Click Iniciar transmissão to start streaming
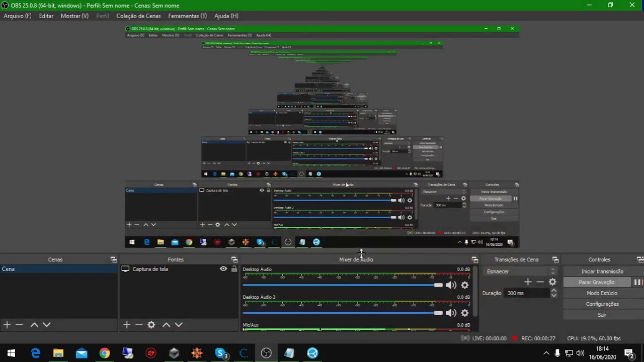Screen dimensions: 644x362 coord(602,271)
